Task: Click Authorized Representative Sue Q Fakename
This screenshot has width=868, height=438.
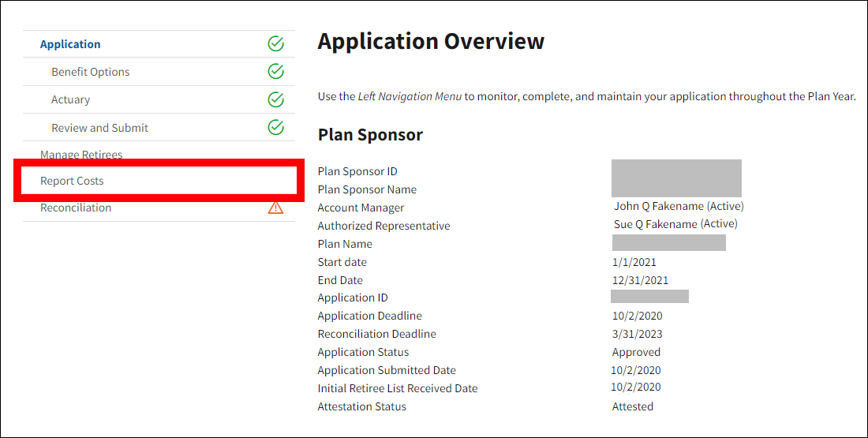Action: point(675,224)
